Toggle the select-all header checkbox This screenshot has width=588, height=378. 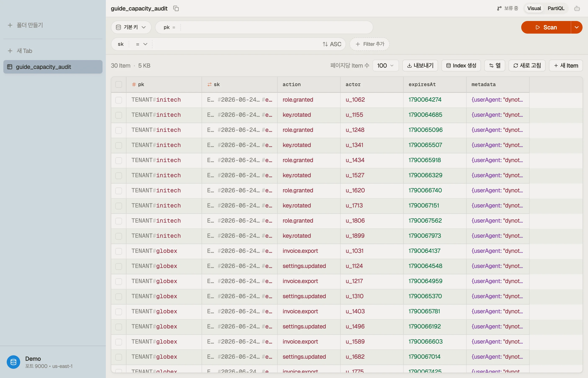pos(118,84)
